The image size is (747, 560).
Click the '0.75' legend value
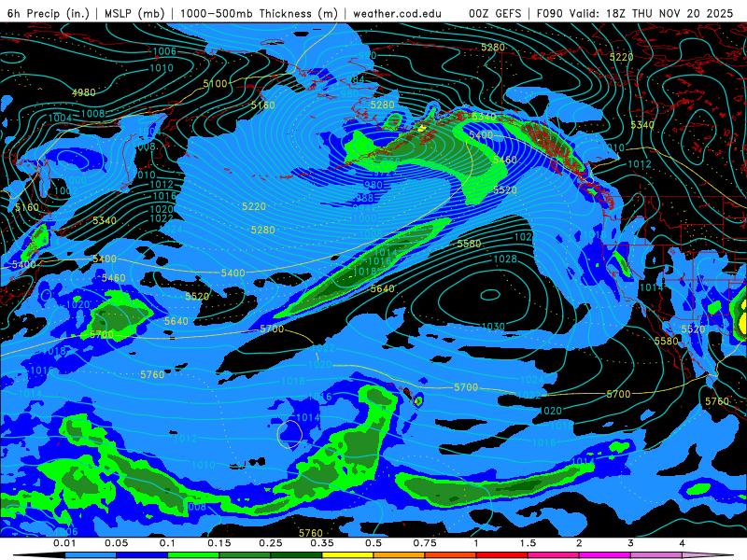click(425, 543)
